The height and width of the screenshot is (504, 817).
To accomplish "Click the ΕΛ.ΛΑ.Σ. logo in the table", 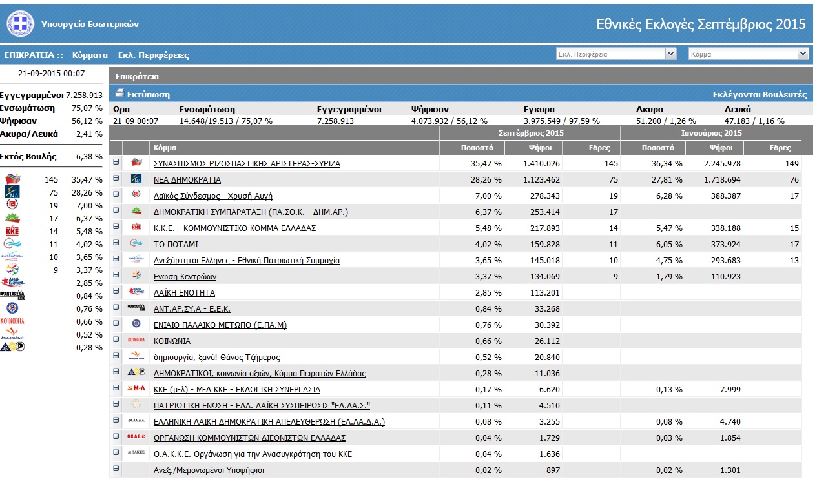I will click(136, 405).
